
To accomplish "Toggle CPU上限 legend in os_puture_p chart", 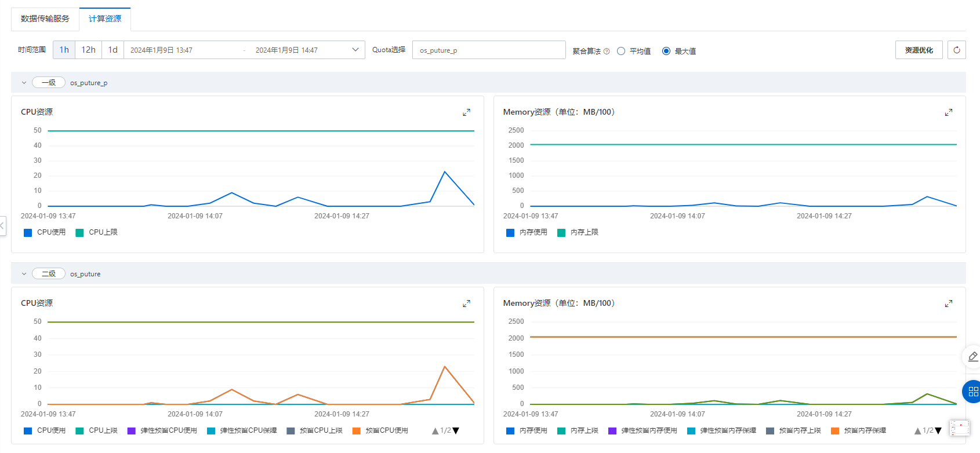I will (96, 232).
